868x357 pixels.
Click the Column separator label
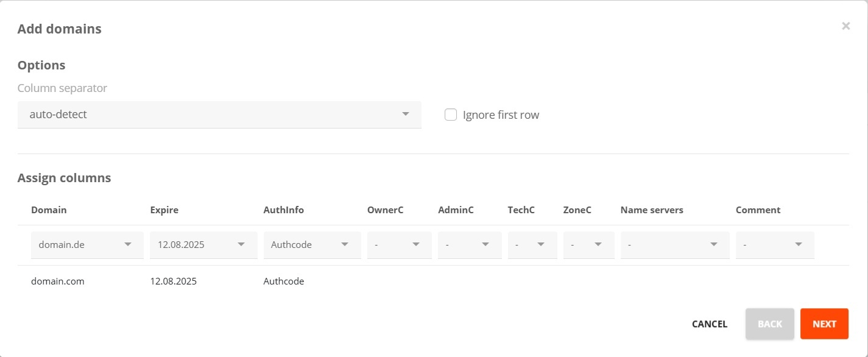coord(62,88)
